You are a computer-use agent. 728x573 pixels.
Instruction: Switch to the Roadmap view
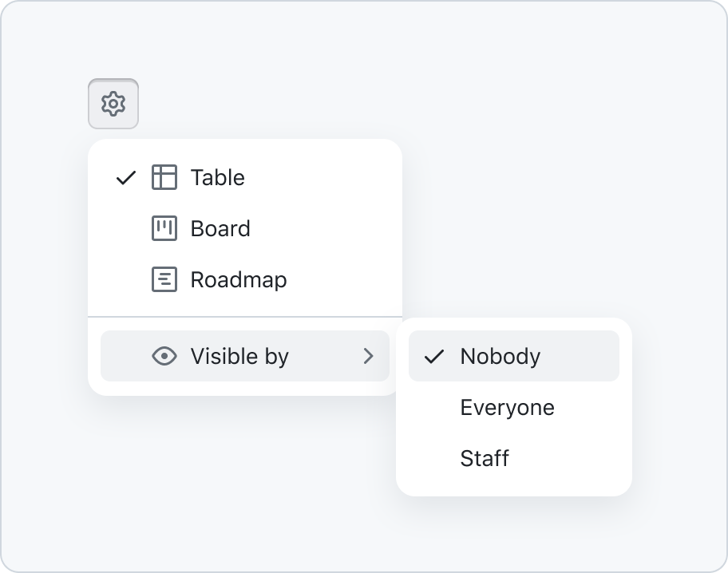[x=245, y=279]
